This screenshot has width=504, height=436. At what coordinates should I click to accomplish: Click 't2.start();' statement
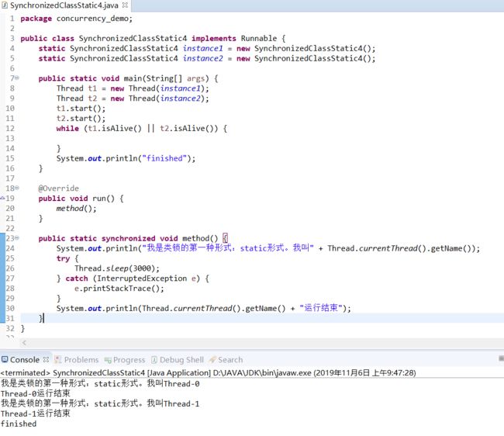tap(81, 119)
